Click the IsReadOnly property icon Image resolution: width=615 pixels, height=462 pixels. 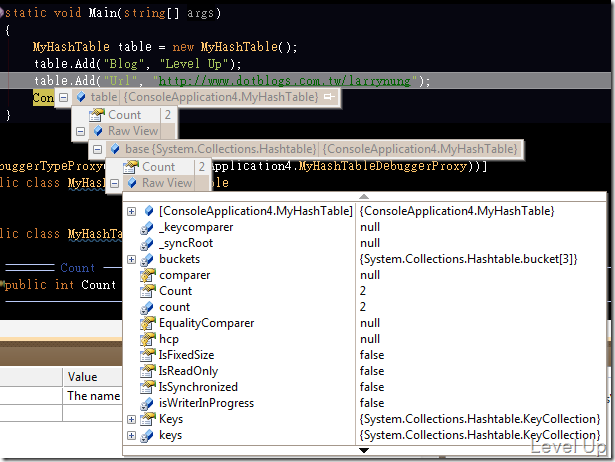pos(147,371)
